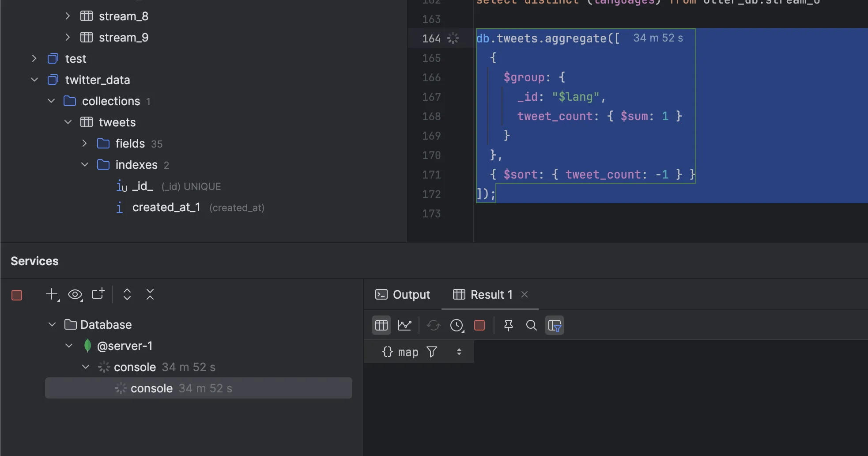The width and height of the screenshot is (868, 456).
Task: Filter the map column
Action: tap(432, 352)
